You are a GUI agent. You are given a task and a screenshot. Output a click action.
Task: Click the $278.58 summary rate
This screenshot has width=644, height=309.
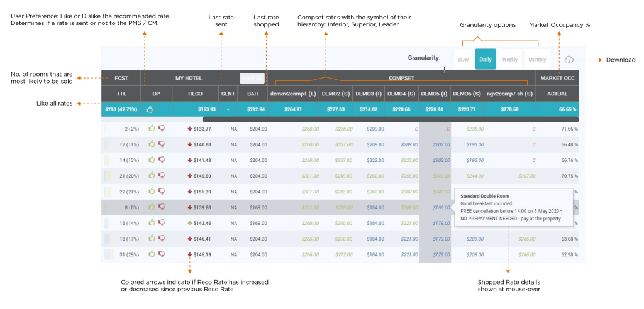tap(509, 109)
